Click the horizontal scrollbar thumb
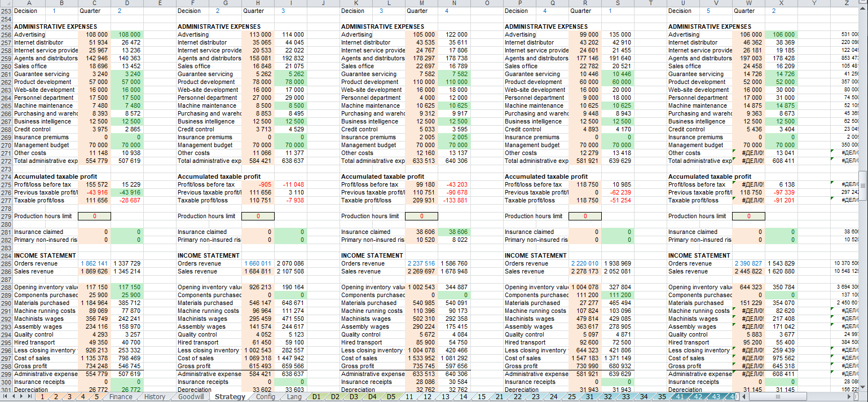This screenshot has height=402, width=868. [778, 397]
